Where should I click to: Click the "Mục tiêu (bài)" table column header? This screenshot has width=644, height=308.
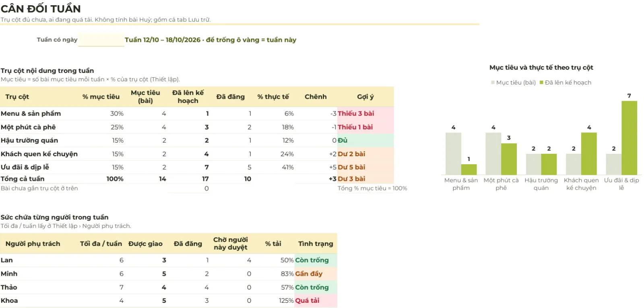pyautogui.click(x=145, y=97)
